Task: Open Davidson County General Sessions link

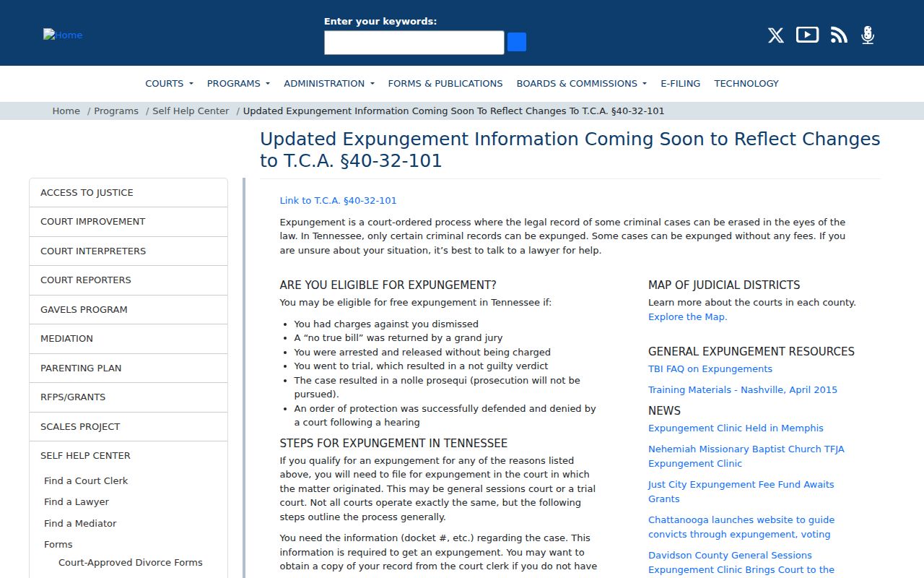Action: point(741,562)
